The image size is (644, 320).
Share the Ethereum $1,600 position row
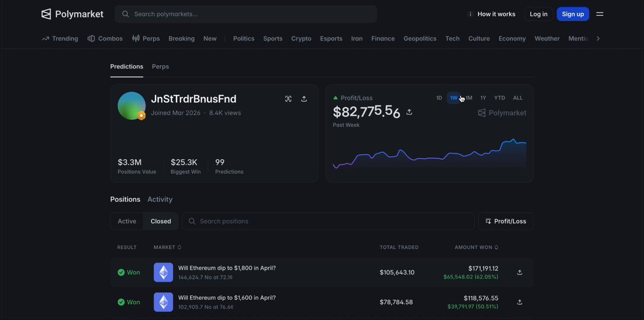click(519, 302)
